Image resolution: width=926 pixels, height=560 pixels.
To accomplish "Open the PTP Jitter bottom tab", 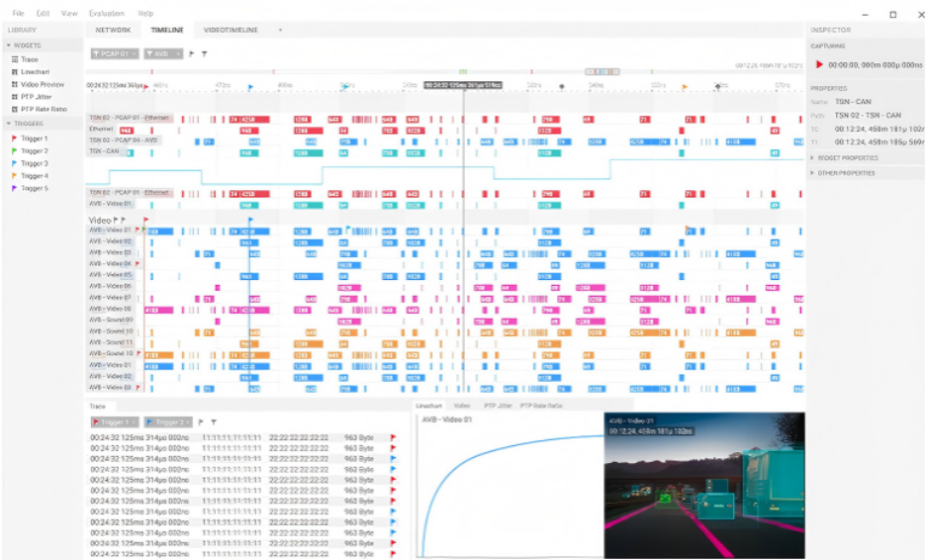I will point(498,406).
